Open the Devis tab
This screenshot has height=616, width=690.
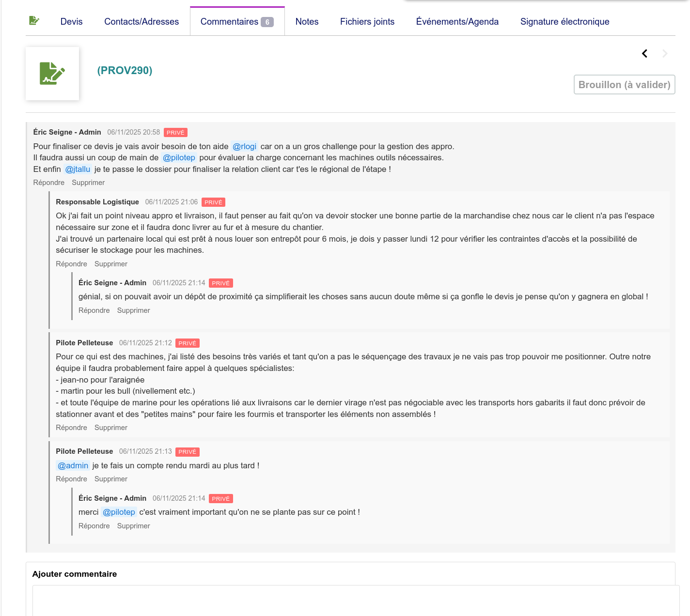click(x=71, y=22)
